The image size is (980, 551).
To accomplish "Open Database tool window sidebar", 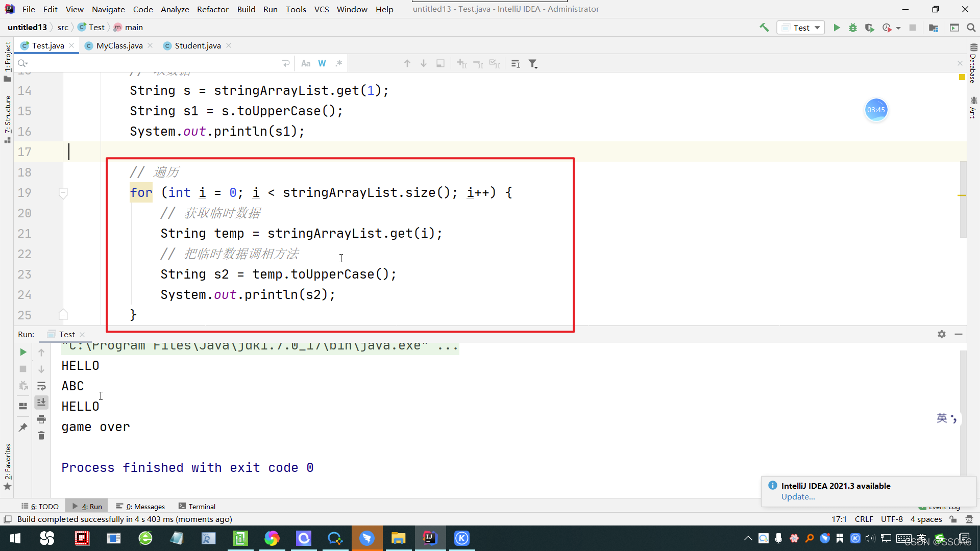I will (973, 63).
